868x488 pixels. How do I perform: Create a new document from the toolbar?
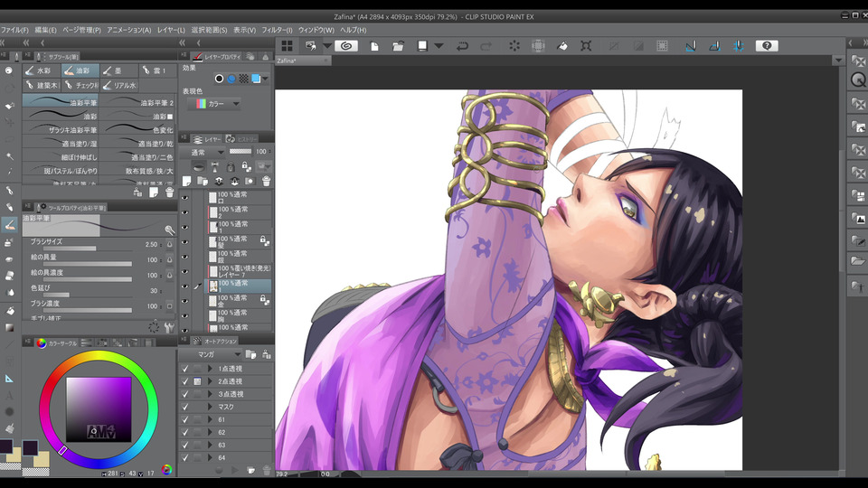tap(374, 46)
